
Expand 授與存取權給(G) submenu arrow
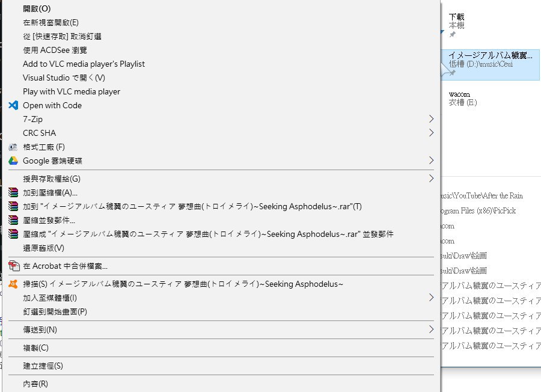pyautogui.click(x=431, y=179)
